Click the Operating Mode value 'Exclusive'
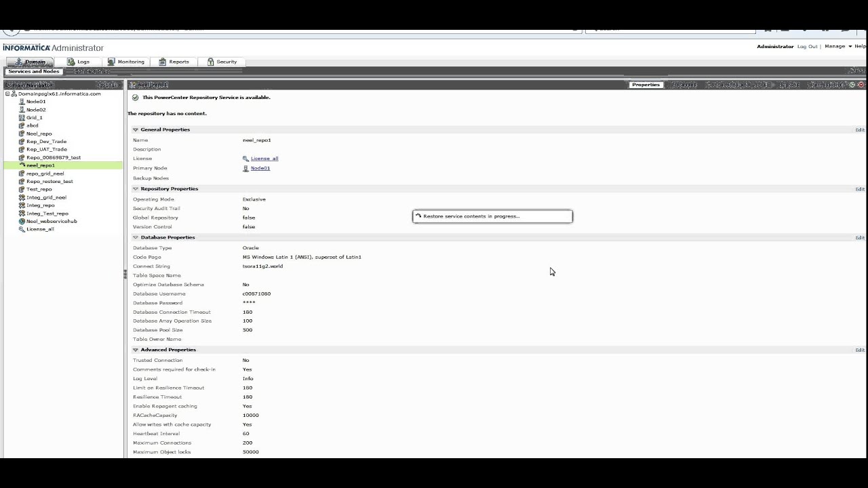Viewport: 868px width, 488px height. 254,199
